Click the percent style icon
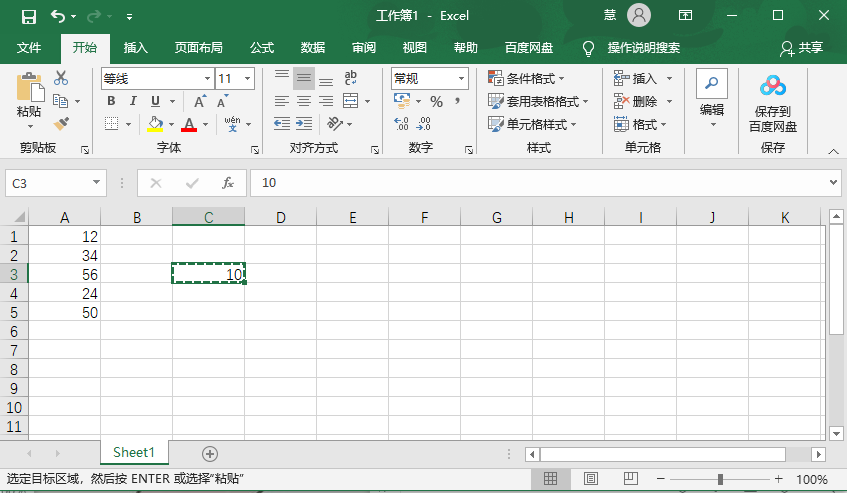847x493 pixels. pyautogui.click(x=436, y=102)
